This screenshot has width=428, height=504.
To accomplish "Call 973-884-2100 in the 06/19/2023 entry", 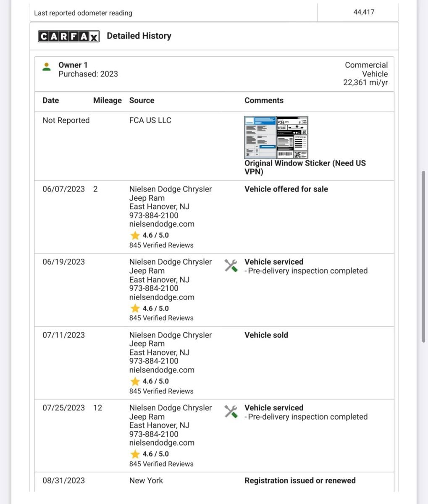I will 154,288.
